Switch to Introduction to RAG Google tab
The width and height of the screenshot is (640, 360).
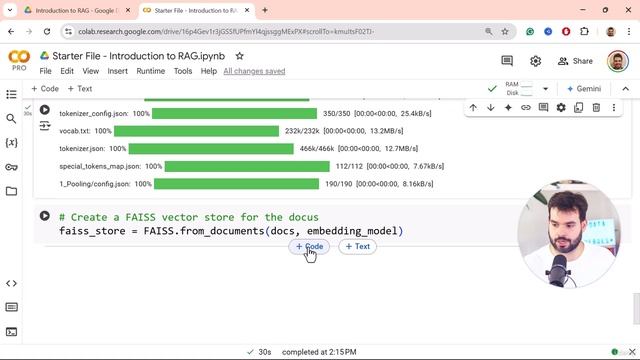(x=76, y=11)
